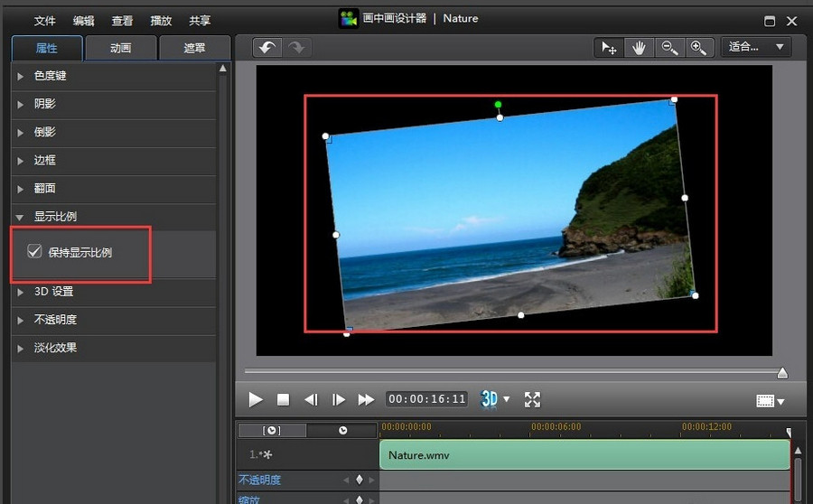The image size is (813, 504).
Task: Click the 3D mode button
Action: point(490,399)
